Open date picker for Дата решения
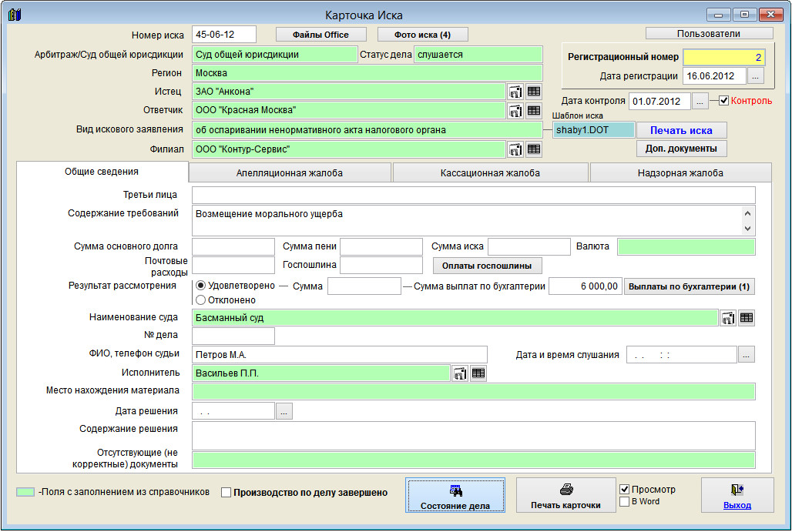Image resolution: width=792 pixels, height=532 pixels. (x=284, y=412)
